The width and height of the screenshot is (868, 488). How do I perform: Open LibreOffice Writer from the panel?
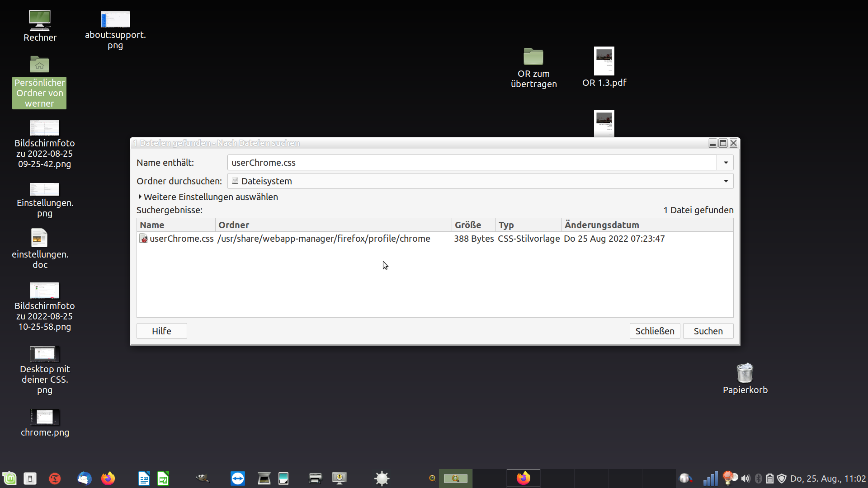click(144, 478)
